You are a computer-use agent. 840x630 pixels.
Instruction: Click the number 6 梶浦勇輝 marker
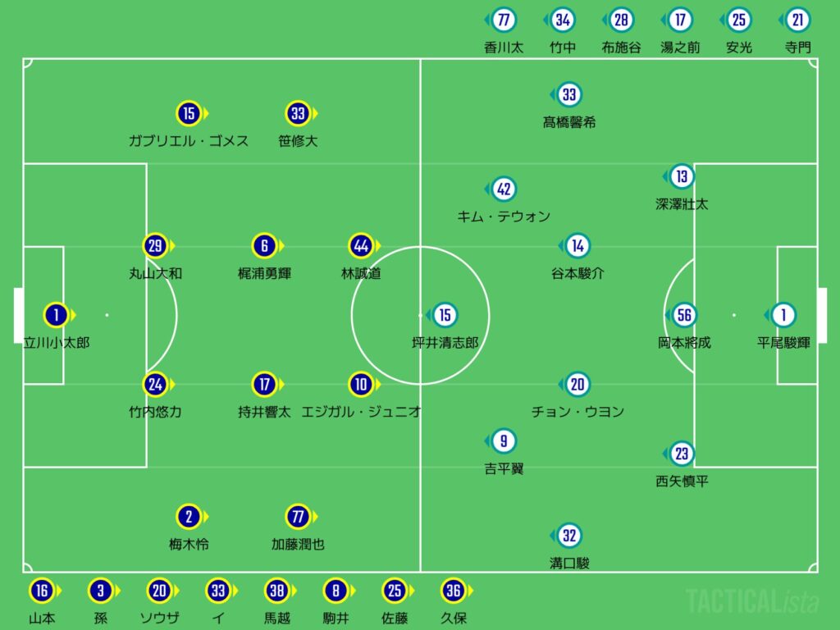(262, 245)
